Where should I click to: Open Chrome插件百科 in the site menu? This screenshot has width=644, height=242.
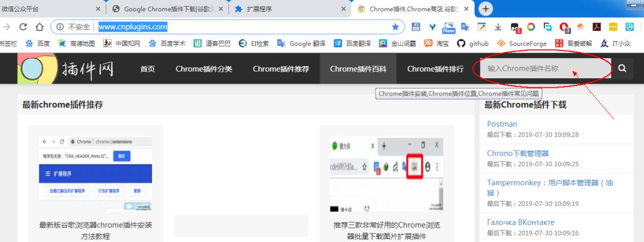click(x=358, y=69)
